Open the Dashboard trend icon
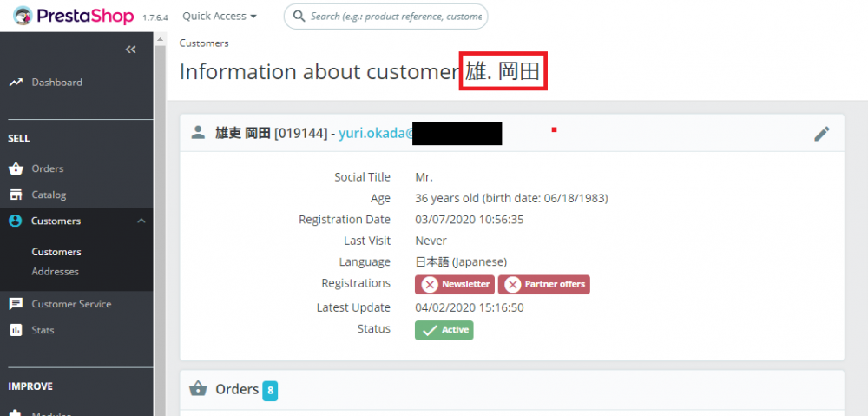868x416 pixels. pyautogui.click(x=16, y=82)
